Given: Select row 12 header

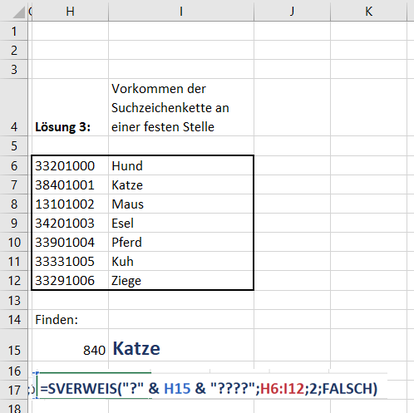Looking at the screenshot, I should click(x=14, y=281).
